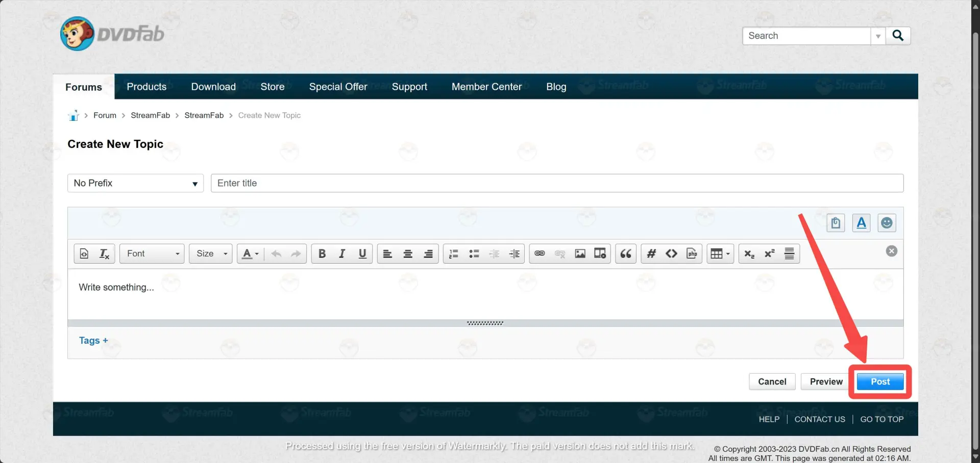
Task: Open the text color picker
Action: [x=250, y=253]
